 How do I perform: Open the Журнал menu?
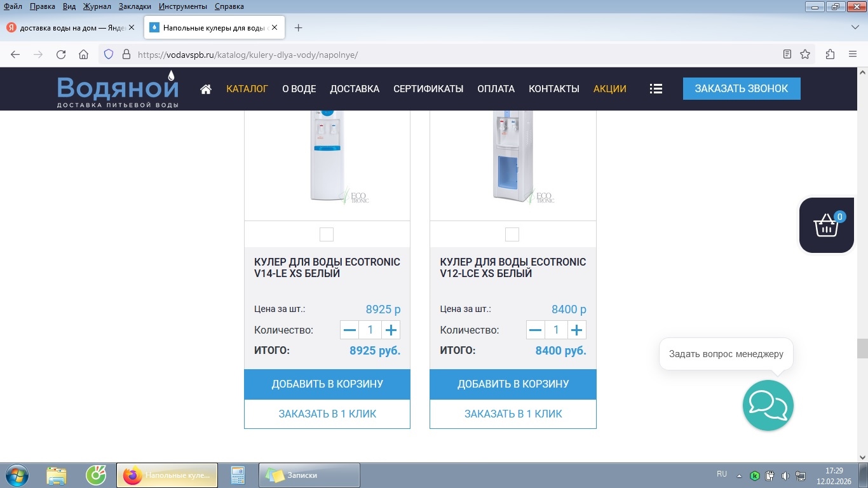coord(97,6)
